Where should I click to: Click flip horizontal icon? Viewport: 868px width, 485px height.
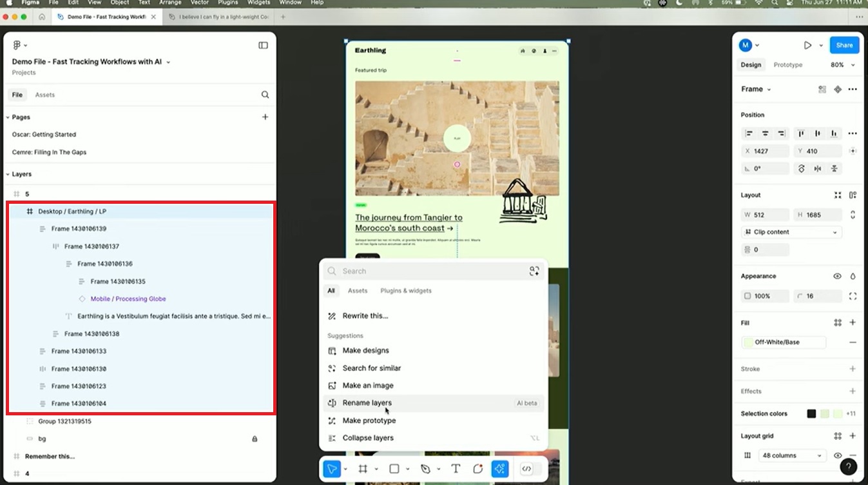coord(818,168)
